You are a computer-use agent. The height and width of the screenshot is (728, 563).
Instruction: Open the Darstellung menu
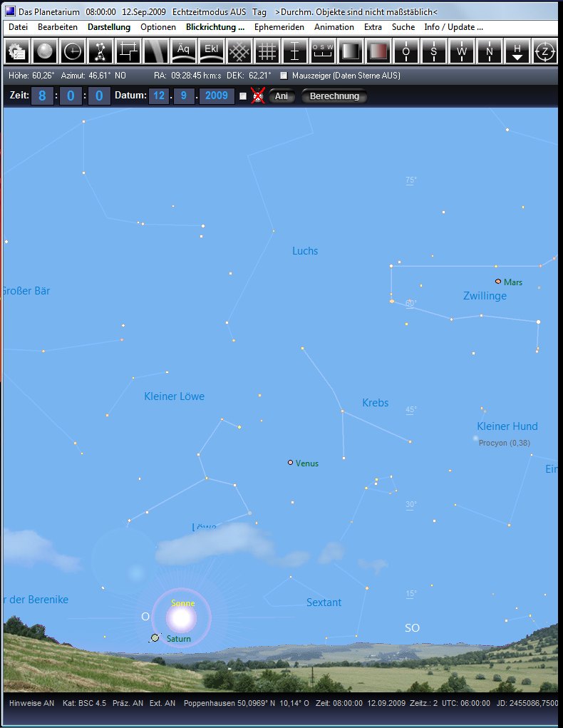[109, 27]
